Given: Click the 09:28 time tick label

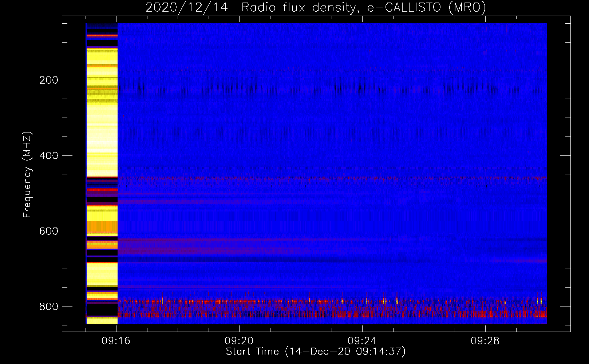Looking at the screenshot, I should (x=485, y=341).
